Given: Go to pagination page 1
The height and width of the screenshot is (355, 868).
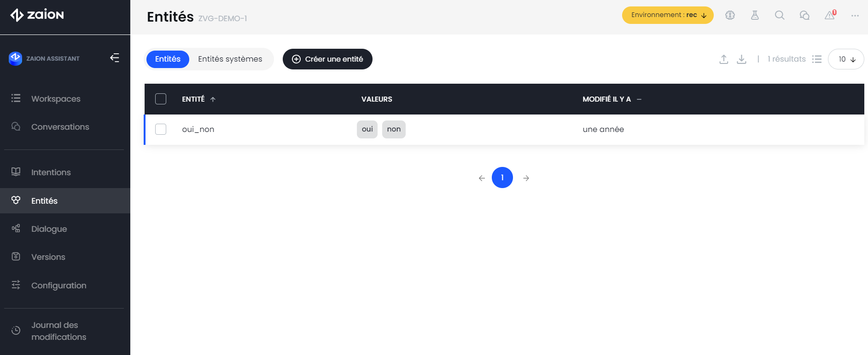Looking at the screenshot, I should pyautogui.click(x=502, y=177).
